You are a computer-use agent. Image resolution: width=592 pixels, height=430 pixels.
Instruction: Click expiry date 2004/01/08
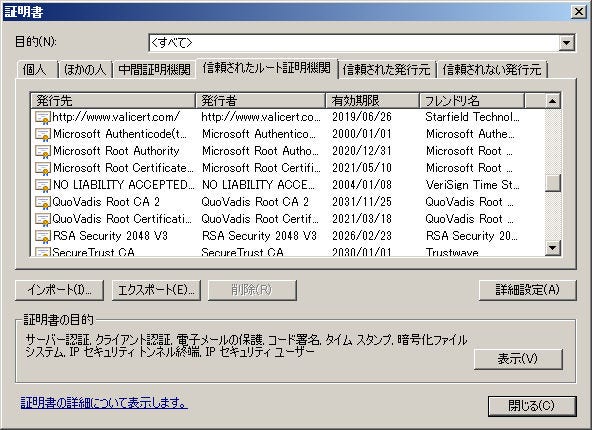362,185
